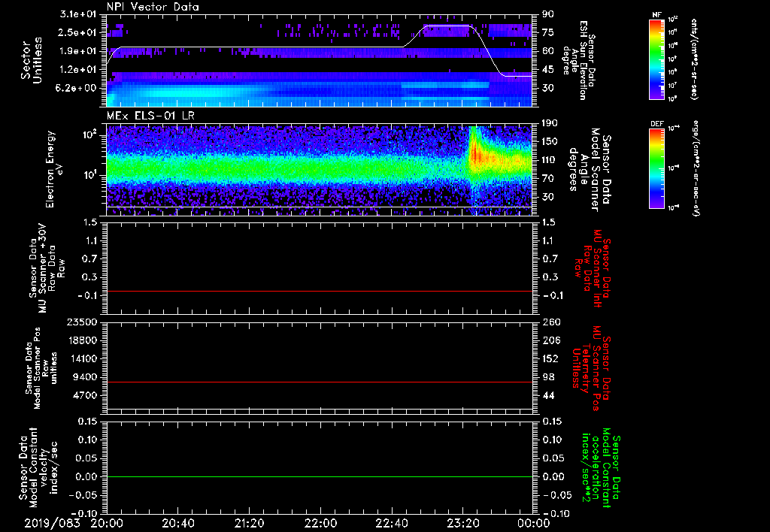
Task: Click the 21:20 time axis label
Action: coord(249,522)
